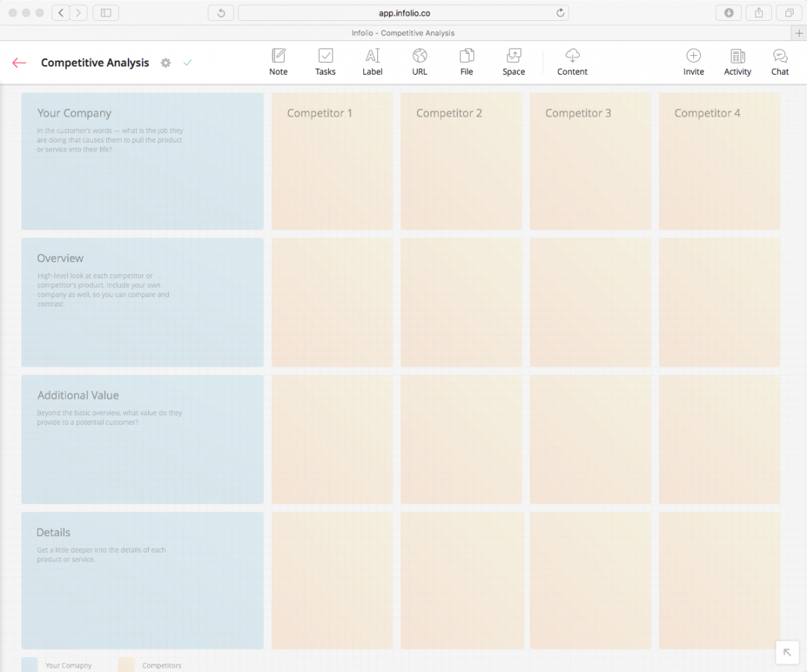Open a new browser tab
807x672 pixels.
(799, 33)
